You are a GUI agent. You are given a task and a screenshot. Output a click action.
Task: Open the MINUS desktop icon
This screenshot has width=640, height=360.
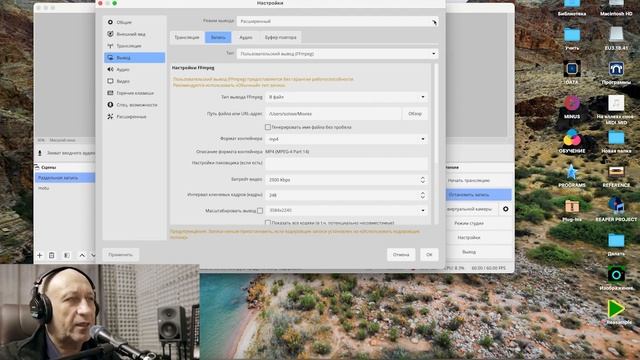pyautogui.click(x=572, y=103)
